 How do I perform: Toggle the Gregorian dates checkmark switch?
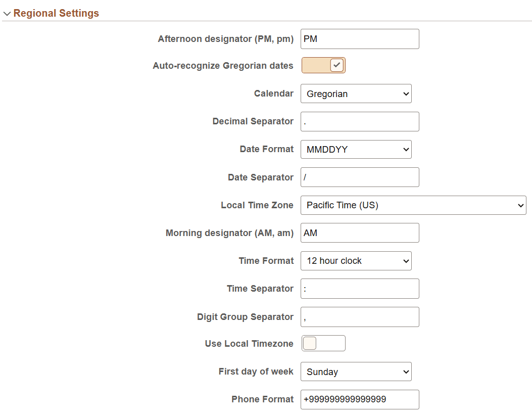(x=323, y=65)
